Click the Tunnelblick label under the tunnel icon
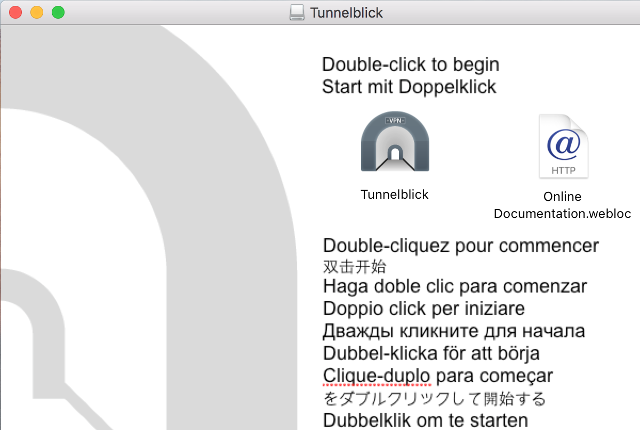This screenshot has height=430, width=640. [394, 195]
